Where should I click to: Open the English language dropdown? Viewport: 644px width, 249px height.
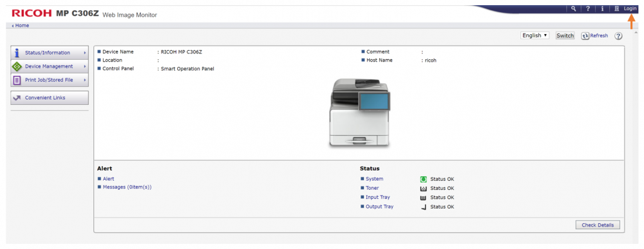coord(535,35)
